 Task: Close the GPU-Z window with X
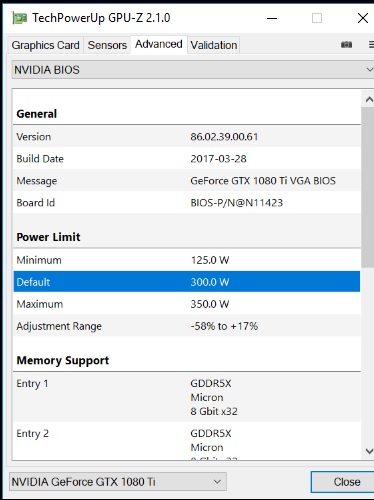[363, 18]
